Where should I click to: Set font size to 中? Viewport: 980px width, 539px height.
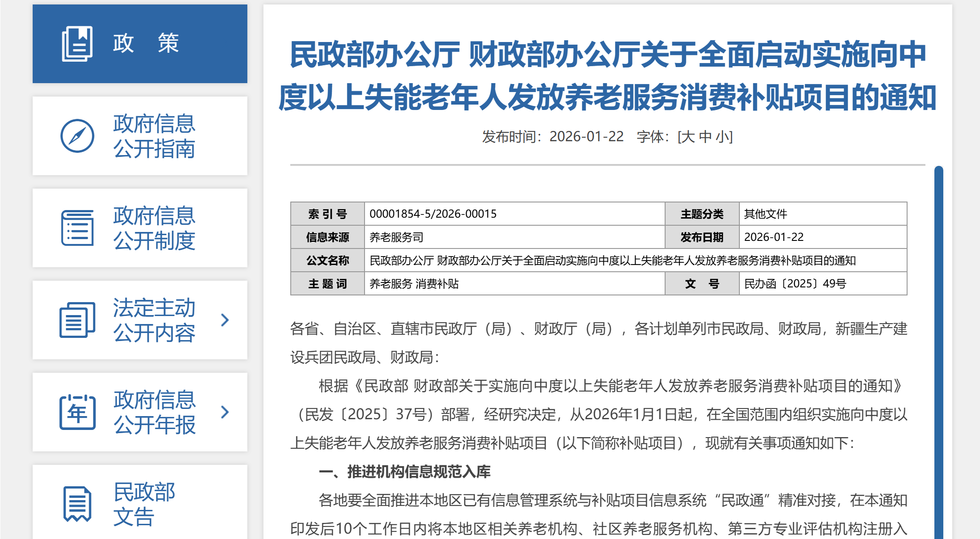pyautogui.click(x=705, y=137)
